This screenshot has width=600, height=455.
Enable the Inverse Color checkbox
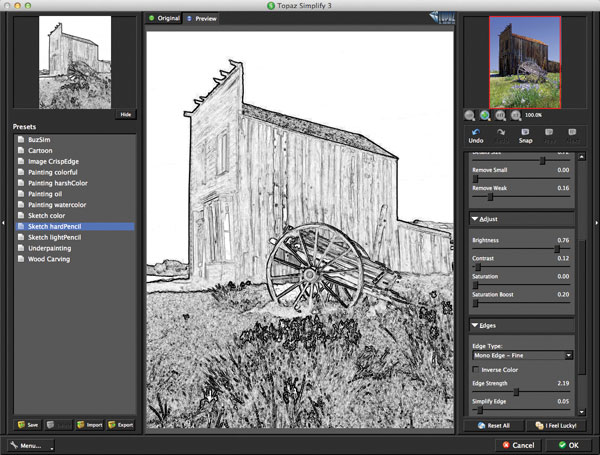(476, 370)
